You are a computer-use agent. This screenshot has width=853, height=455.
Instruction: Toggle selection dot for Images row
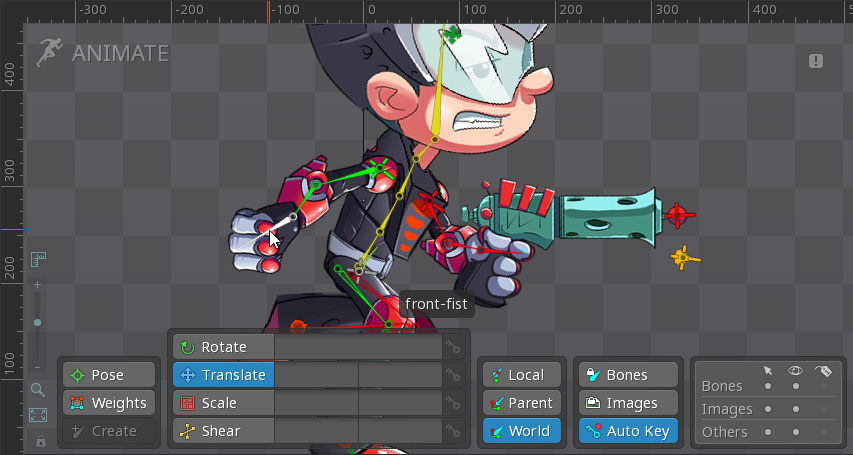click(x=768, y=409)
